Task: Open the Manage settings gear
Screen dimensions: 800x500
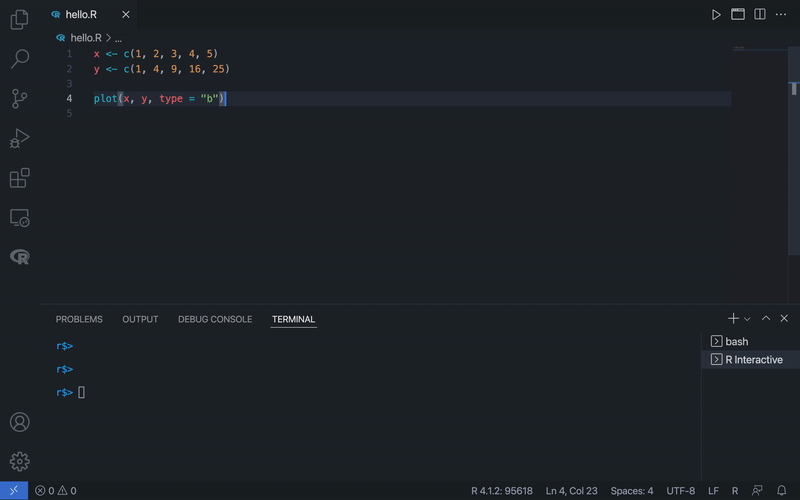Action: (x=19, y=461)
